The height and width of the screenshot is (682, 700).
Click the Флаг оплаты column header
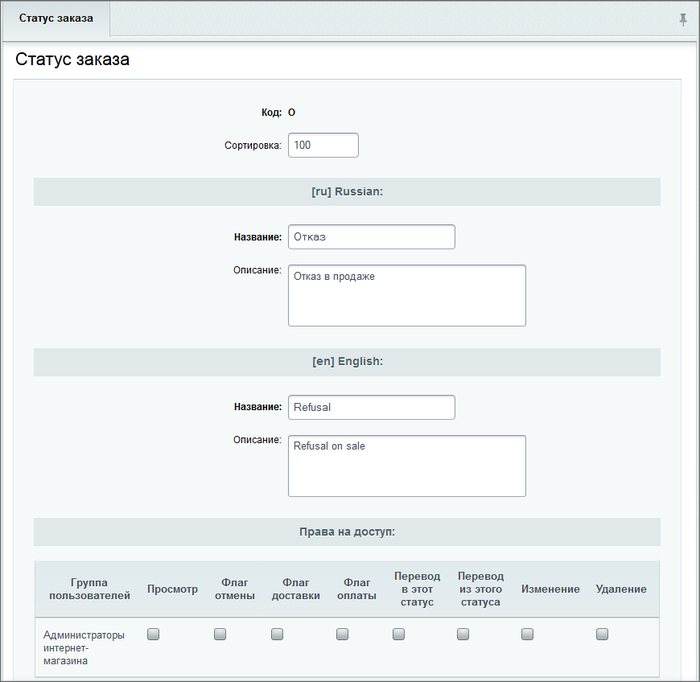pyautogui.click(x=356, y=589)
